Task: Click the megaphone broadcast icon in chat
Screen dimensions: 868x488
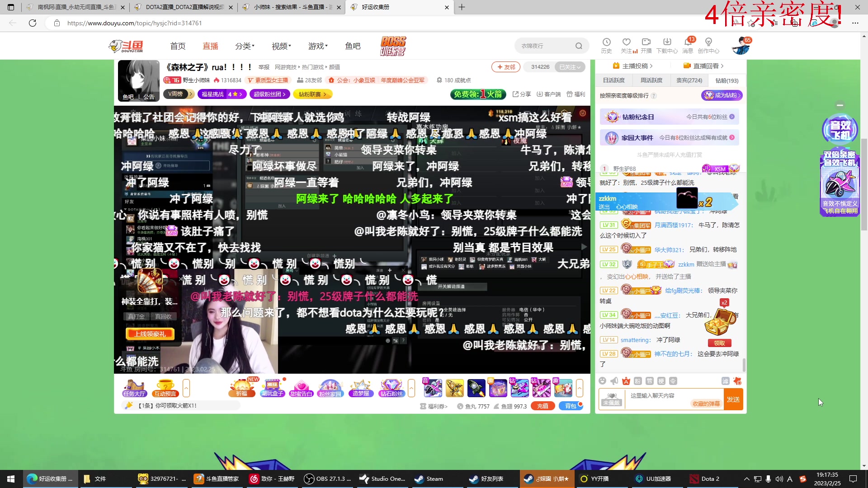Action: click(x=614, y=381)
